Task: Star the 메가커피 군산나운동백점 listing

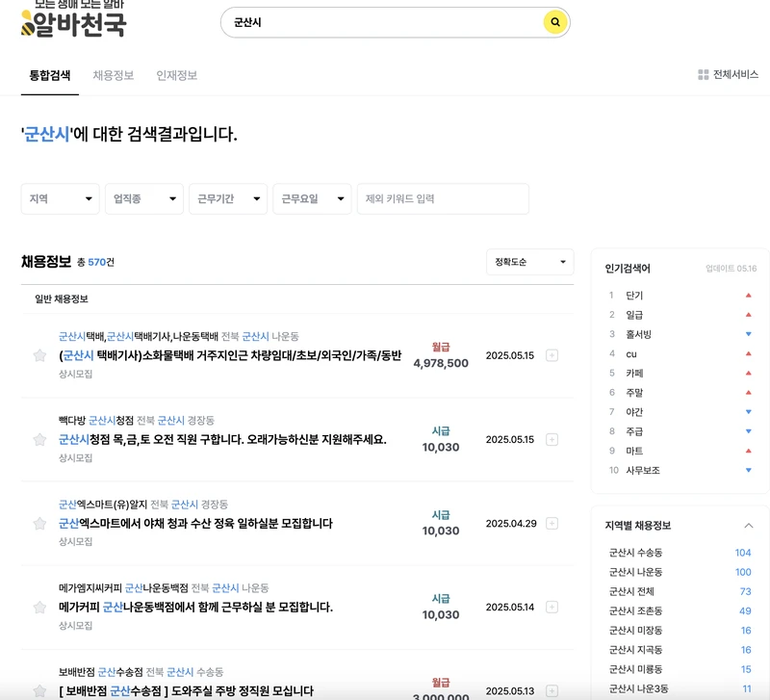Action: coord(39,608)
